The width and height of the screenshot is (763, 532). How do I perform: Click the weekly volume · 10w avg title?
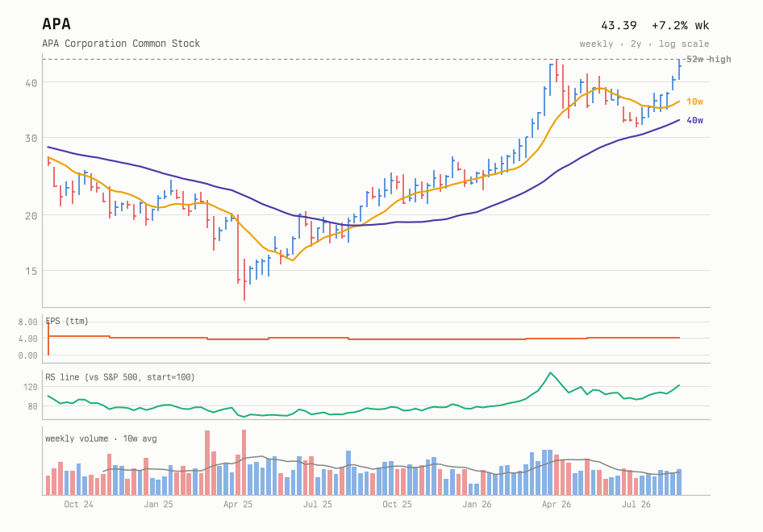(101, 438)
